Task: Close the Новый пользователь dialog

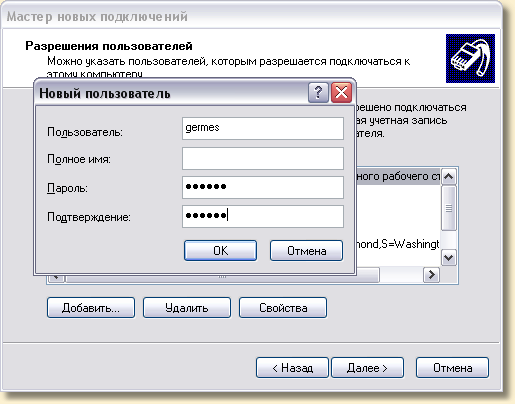Action: point(341,92)
